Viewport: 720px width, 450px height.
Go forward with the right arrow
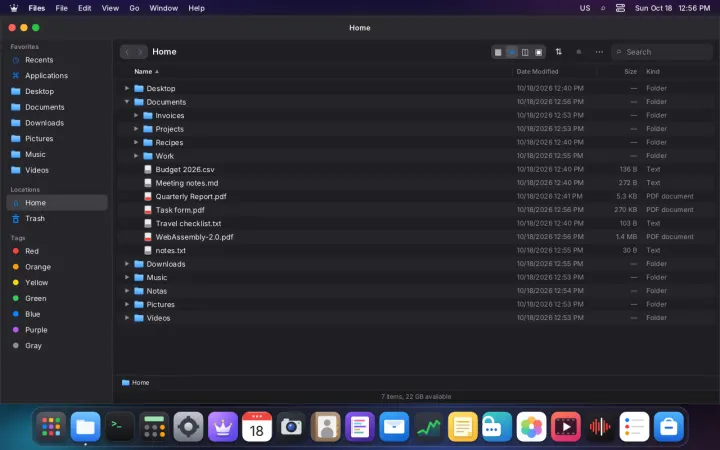pos(141,52)
